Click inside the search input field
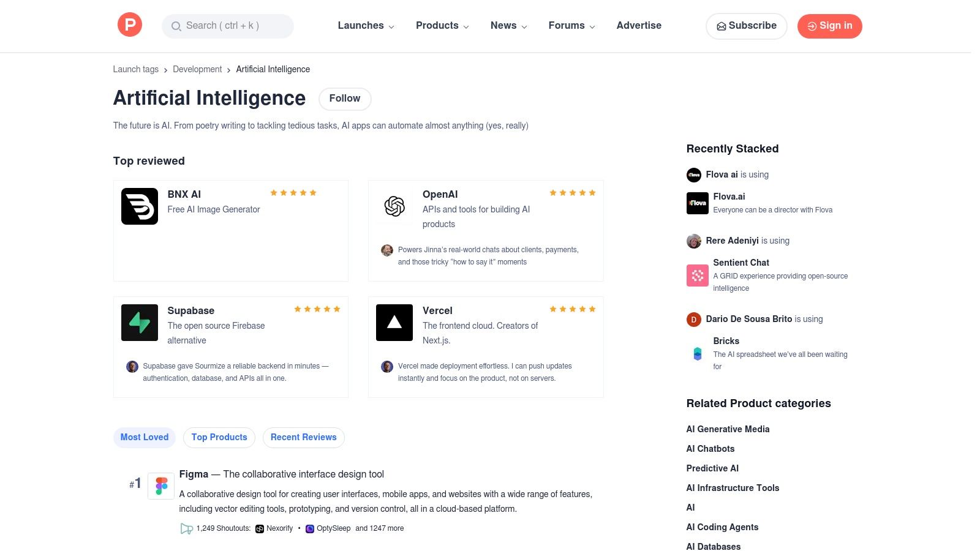 point(233,26)
